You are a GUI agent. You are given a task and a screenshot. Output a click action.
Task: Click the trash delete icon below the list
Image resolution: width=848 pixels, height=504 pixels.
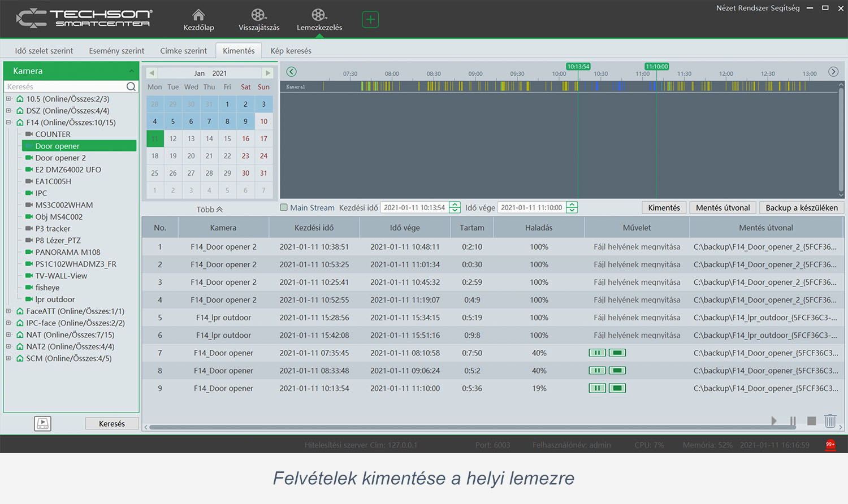coord(830,421)
